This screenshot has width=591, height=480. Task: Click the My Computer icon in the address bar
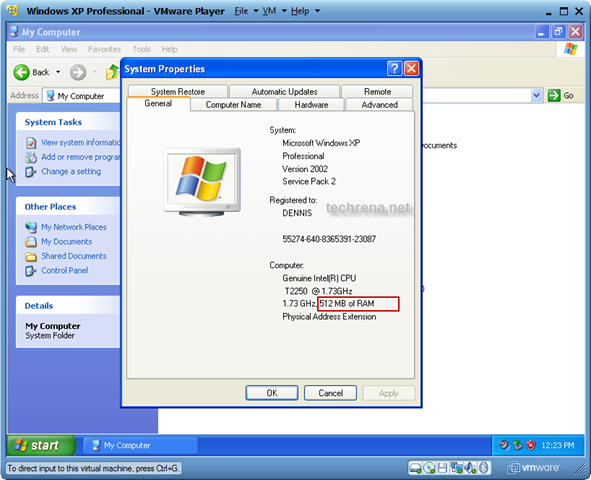click(50, 96)
